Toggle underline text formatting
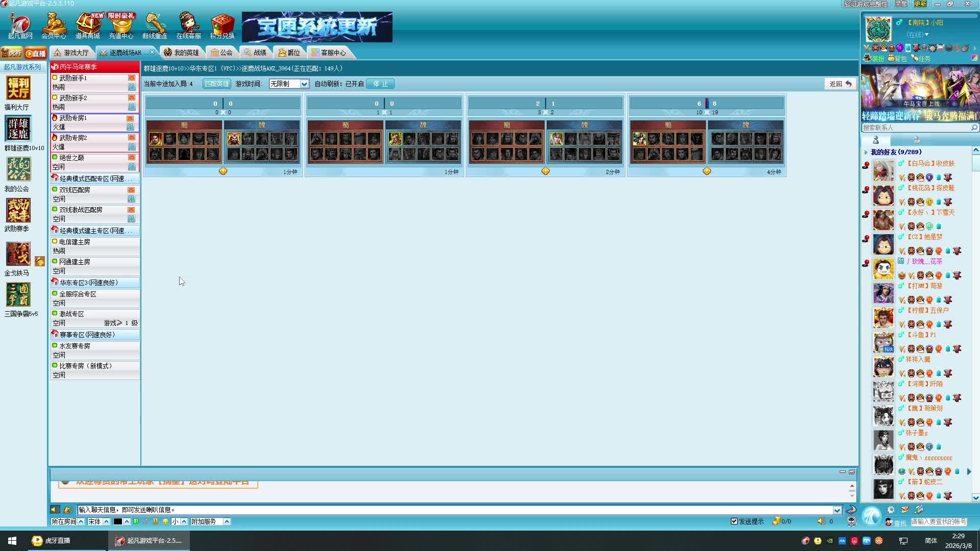The width and height of the screenshot is (980, 551). coord(155,521)
